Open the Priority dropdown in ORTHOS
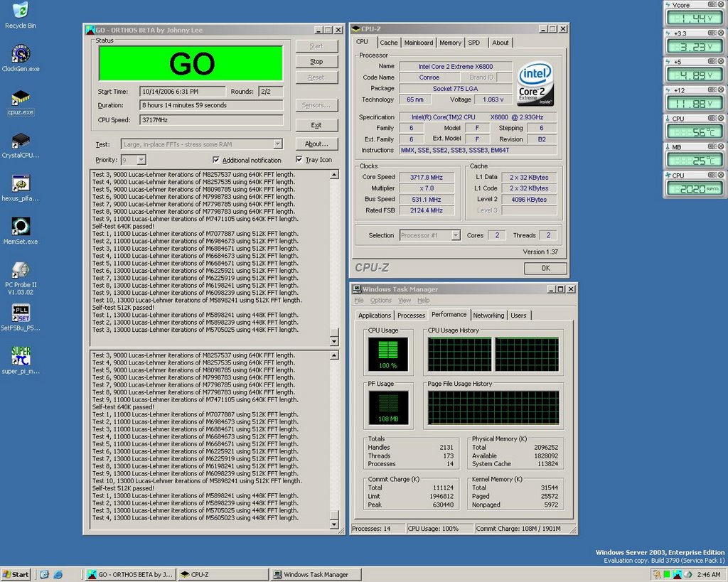This screenshot has width=728, height=582. [141, 160]
